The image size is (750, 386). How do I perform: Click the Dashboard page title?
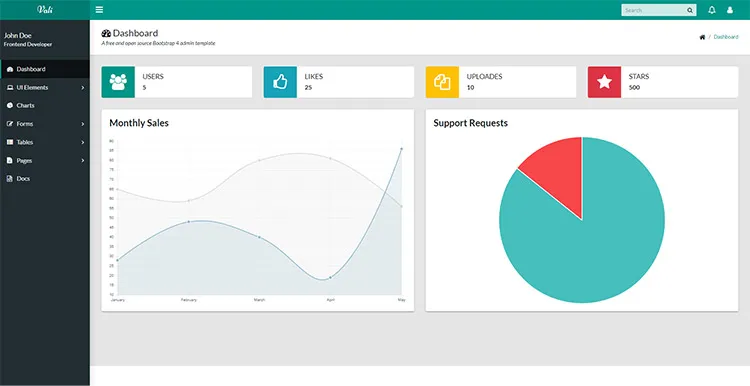click(135, 33)
